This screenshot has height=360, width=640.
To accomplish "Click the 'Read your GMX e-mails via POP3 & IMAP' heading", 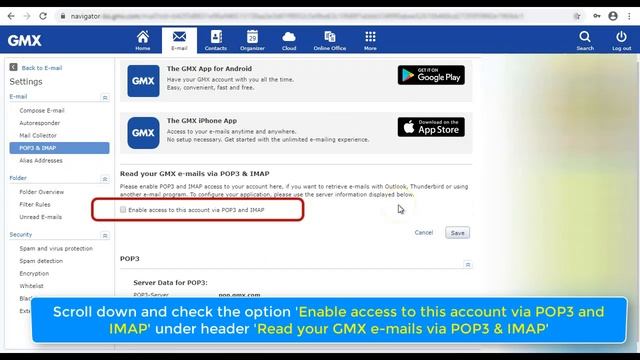I will click(194, 173).
